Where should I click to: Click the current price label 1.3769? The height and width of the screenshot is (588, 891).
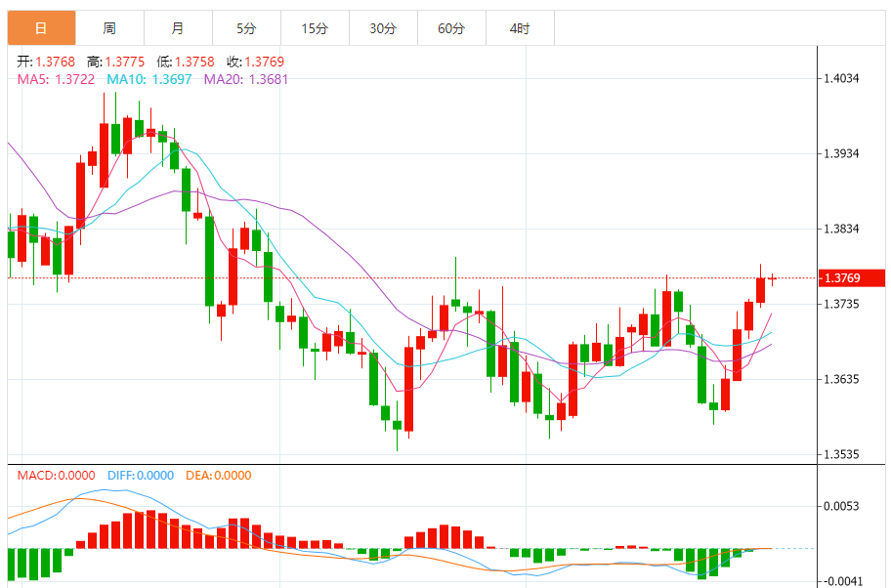click(x=851, y=277)
